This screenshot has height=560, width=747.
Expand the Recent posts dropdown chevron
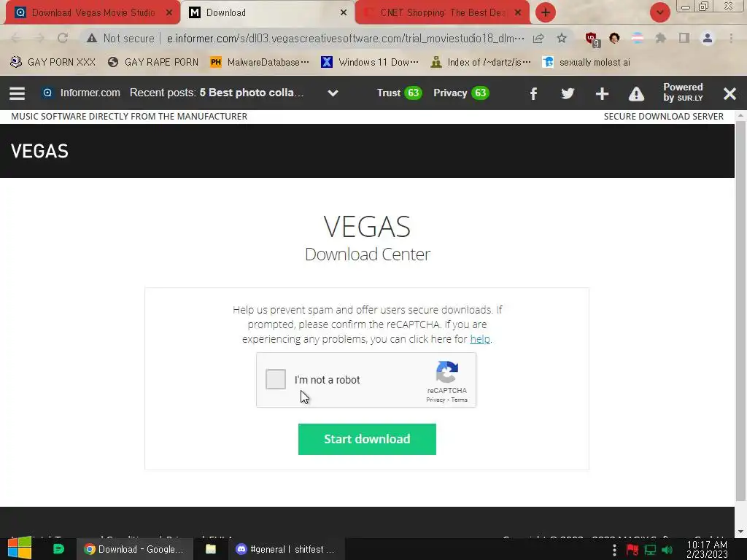click(x=333, y=93)
